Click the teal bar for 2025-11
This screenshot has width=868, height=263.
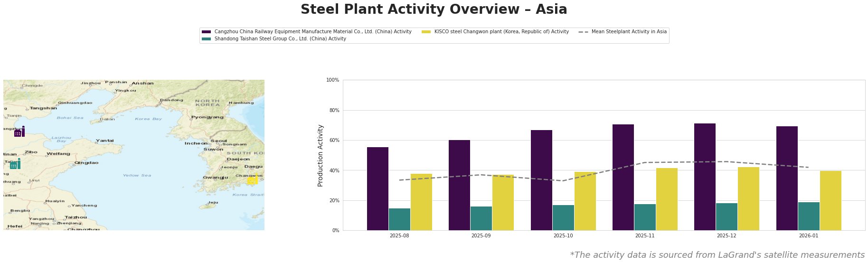[x=645, y=217]
